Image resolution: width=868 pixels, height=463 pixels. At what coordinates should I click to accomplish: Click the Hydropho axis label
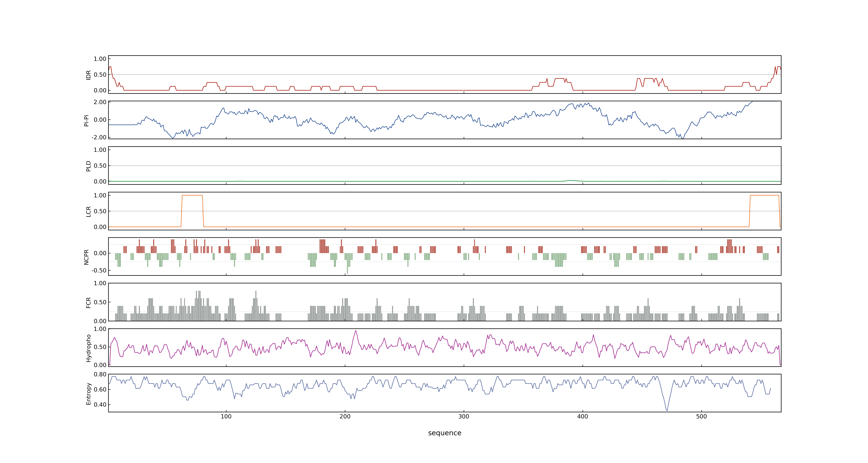pos(88,348)
